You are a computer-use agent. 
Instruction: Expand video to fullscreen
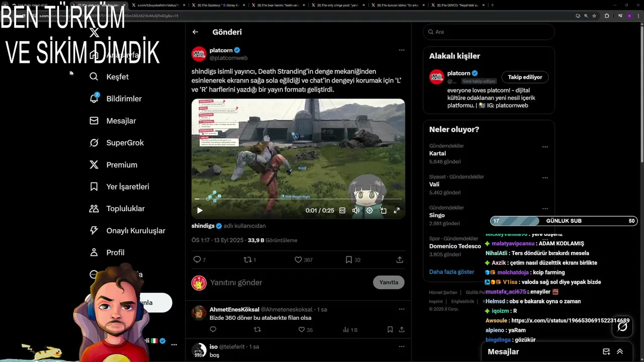(396, 211)
